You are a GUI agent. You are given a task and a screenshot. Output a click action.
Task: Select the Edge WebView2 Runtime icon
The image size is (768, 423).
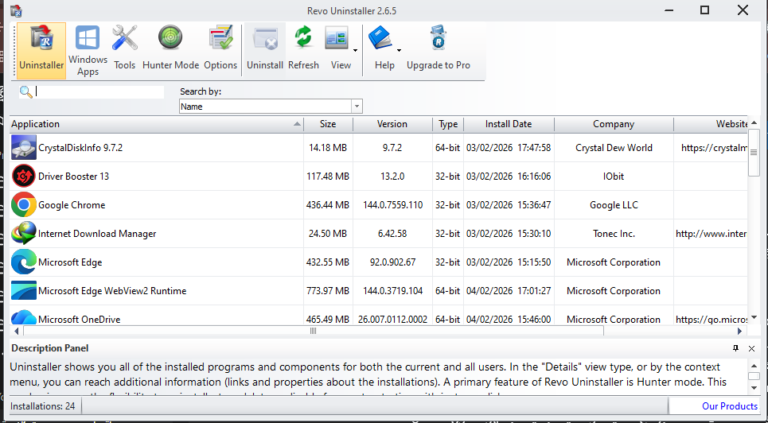[24, 291]
